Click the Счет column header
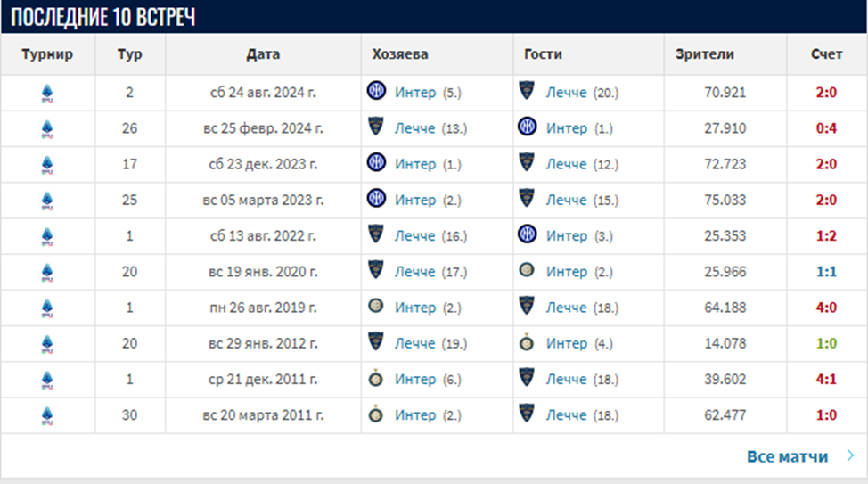The width and height of the screenshot is (868, 484). coord(826,54)
